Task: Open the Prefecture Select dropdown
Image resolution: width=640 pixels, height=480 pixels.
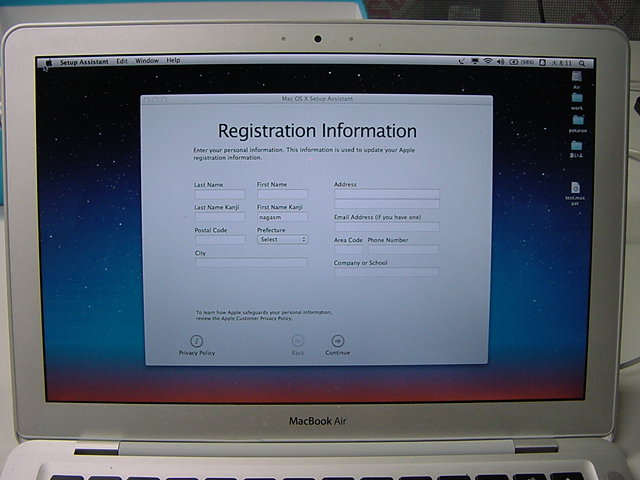Action: tap(282, 240)
